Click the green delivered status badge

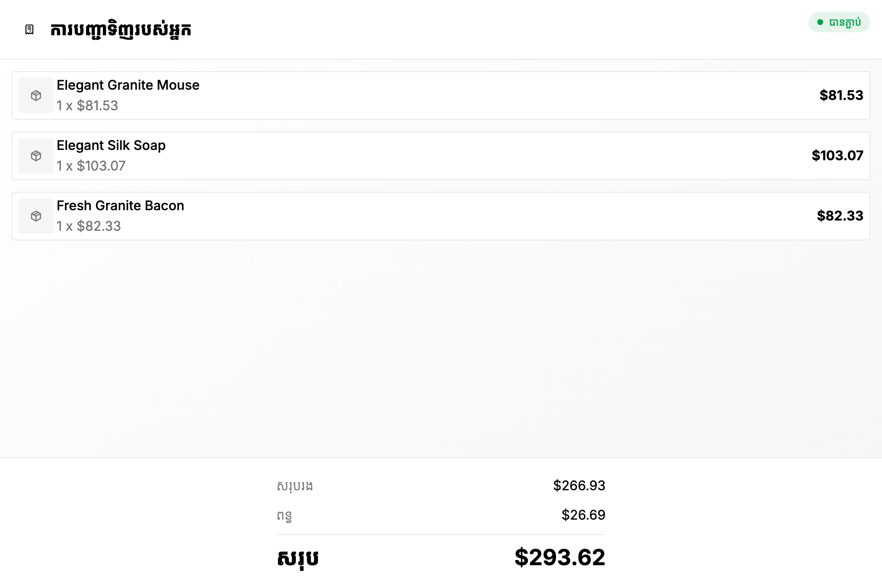839,22
